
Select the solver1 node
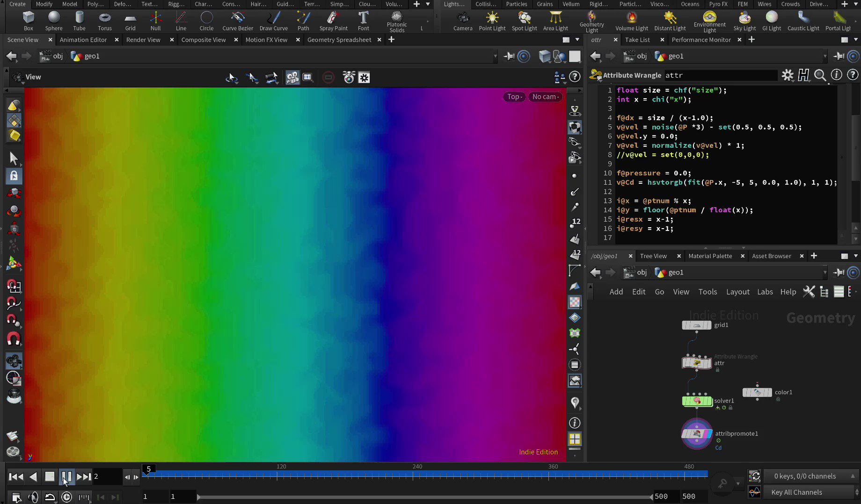[697, 401]
